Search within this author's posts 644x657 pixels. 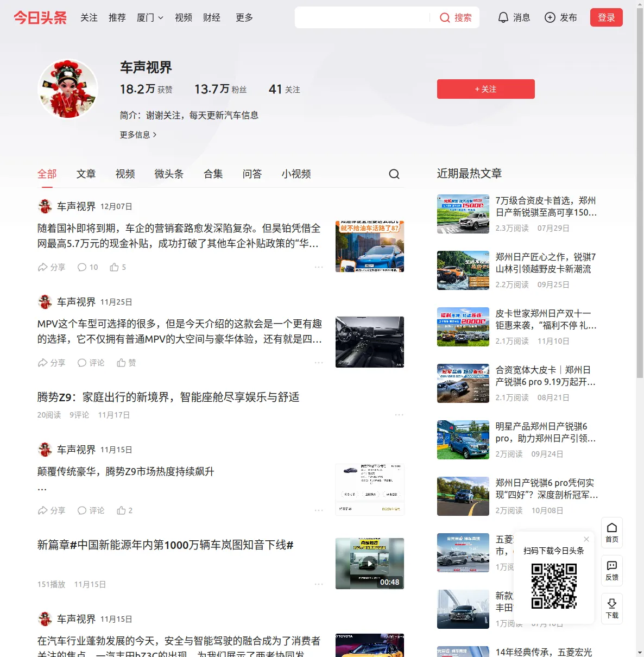pos(394,174)
